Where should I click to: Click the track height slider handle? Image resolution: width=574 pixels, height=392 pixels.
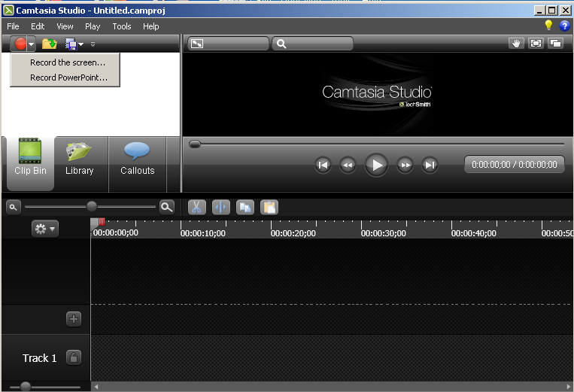tap(26, 387)
